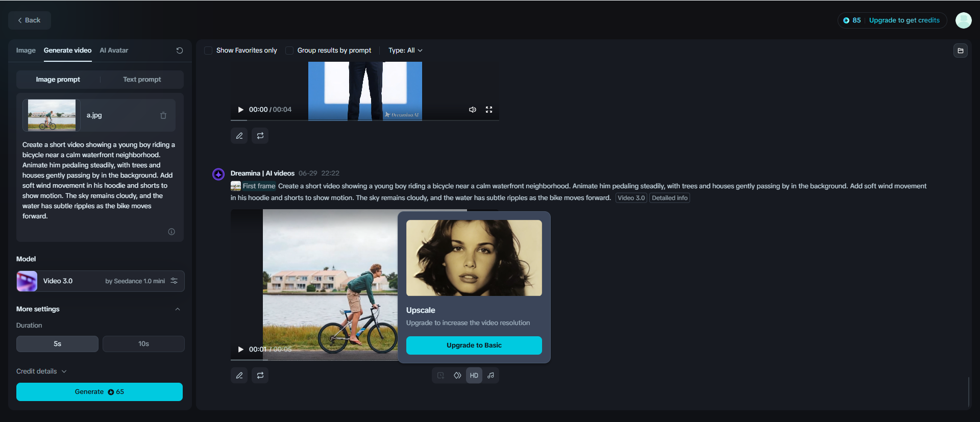Click the results panel vertical scrollbar
The height and width of the screenshot is (422, 980).
click(x=968, y=392)
